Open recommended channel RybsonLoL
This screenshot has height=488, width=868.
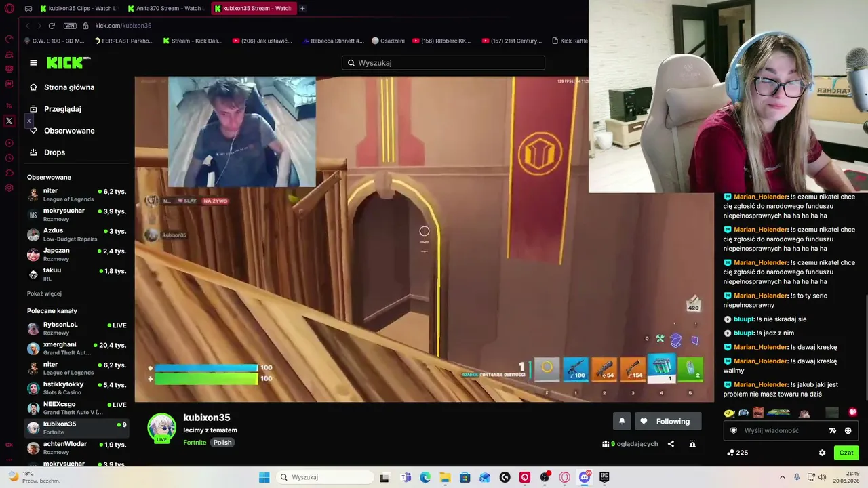[77, 329]
